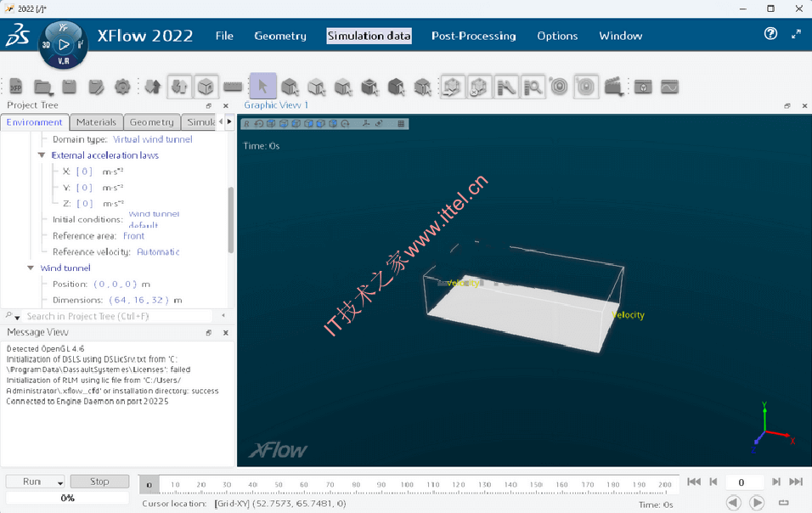Screen dimensions: 812x513
Task: Click the first concentric-circles toolbar icon
Action: [x=559, y=87]
